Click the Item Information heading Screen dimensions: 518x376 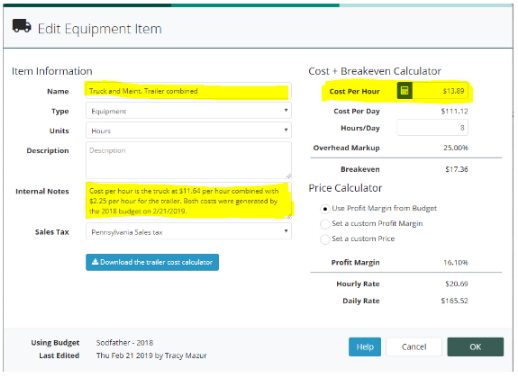[52, 71]
